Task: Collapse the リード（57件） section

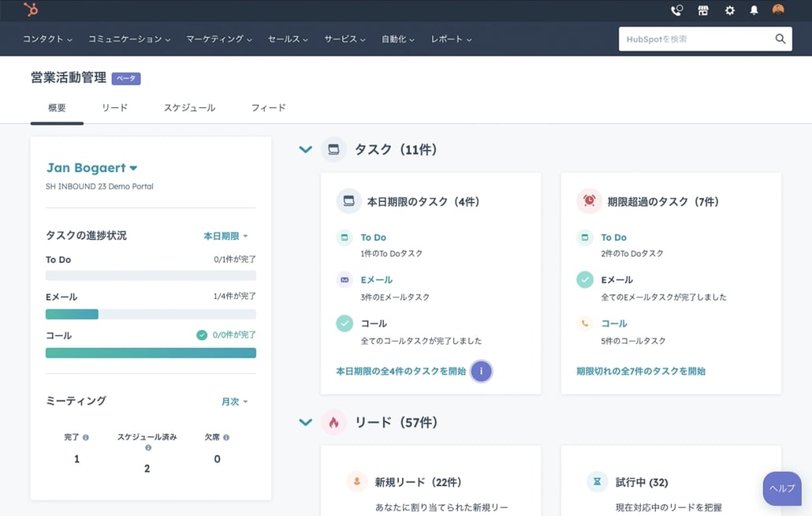Action: (x=306, y=422)
